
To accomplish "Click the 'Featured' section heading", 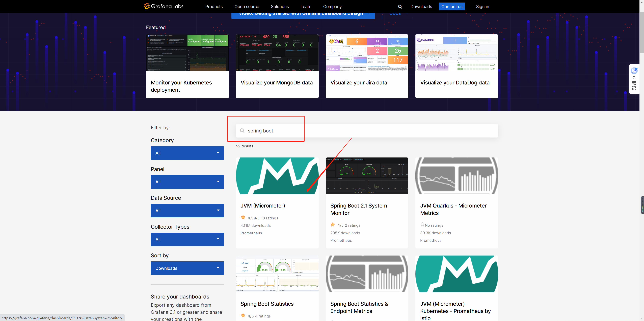I will click(x=156, y=27).
